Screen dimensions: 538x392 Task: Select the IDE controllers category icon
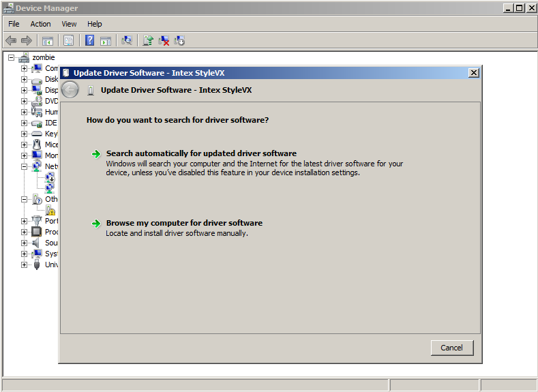pyautogui.click(x=37, y=123)
